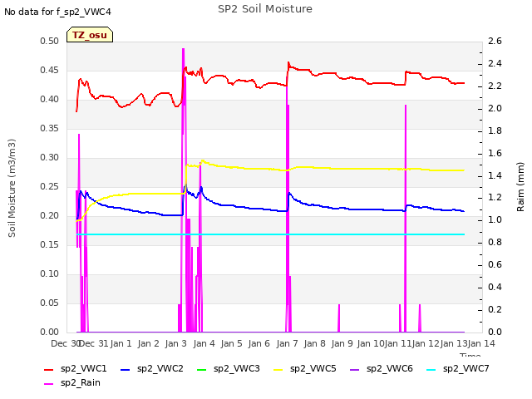Click yellow sp2_VWC5 legend color marker

[x=278, y=370]
